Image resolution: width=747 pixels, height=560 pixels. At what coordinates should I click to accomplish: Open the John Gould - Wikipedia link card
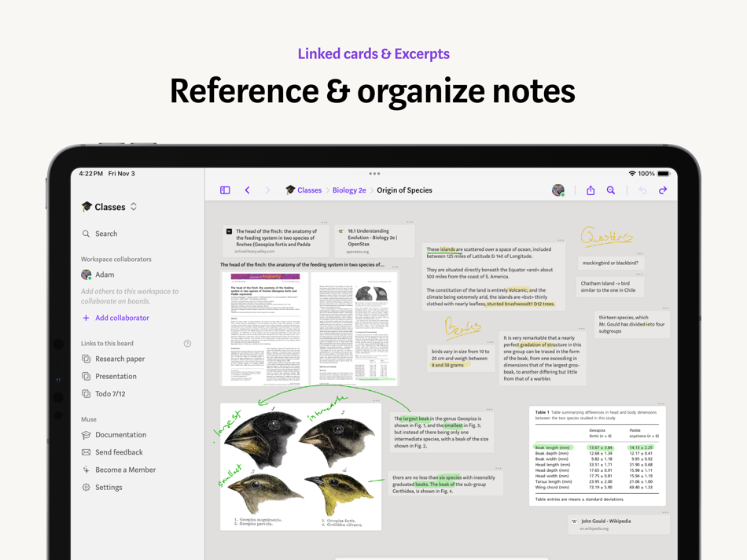(619, 525)
